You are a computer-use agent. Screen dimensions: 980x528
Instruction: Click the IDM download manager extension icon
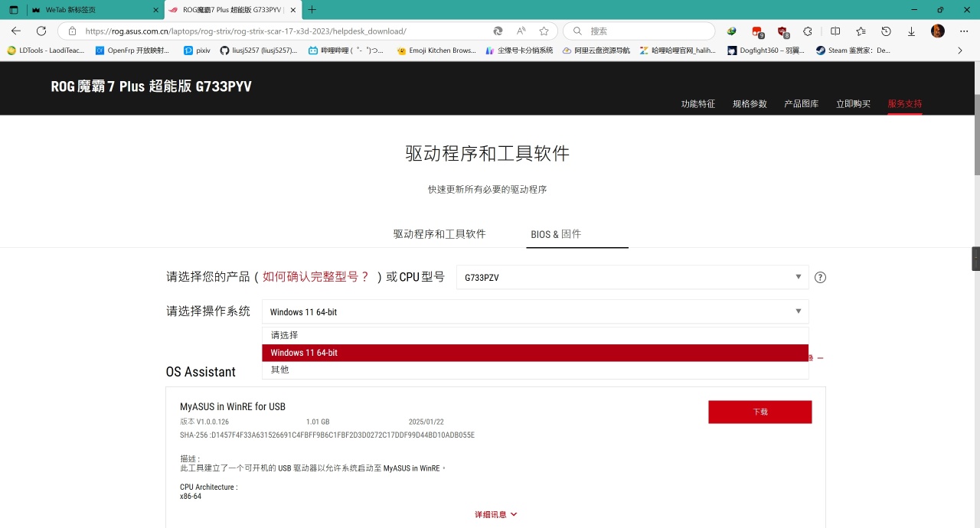pyautogui.click(x=732, y=31)
